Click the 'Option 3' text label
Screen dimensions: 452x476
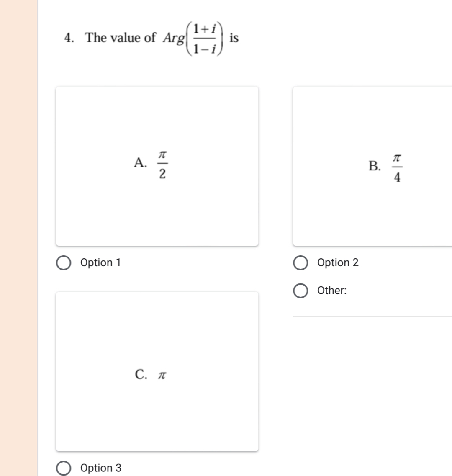(x=101, y=468)
